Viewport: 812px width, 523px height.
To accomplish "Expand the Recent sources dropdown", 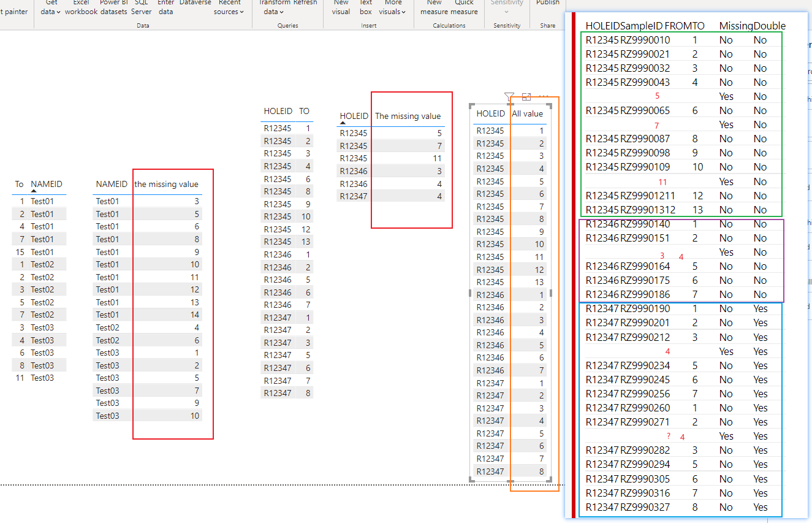I will click(x=229, y=7).
